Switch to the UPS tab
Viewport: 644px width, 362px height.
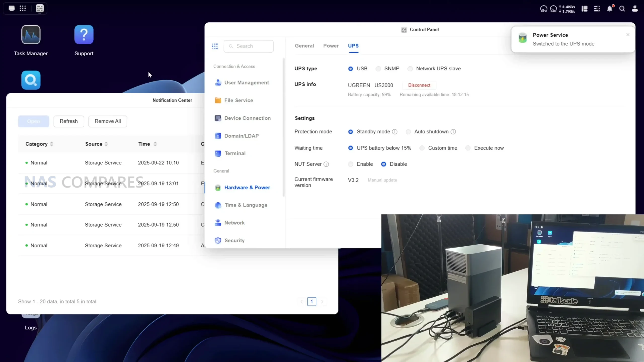pos(353,46)
